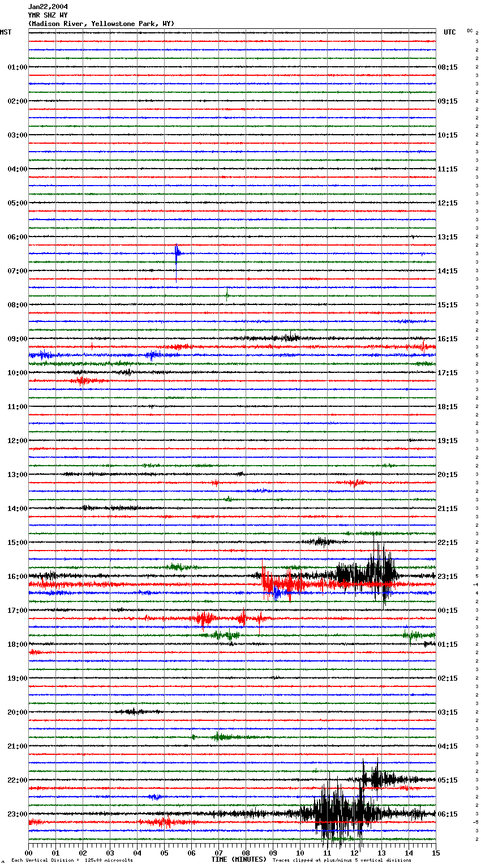481x868 pixels.
Task: Select the 22:00 MST hour label
Action: 18,780
